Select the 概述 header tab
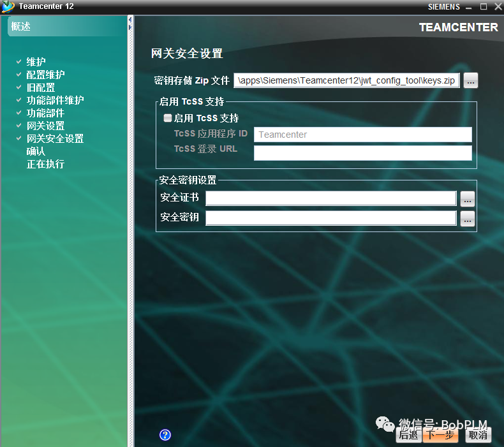The image size is (504, 447). [68, 26]
